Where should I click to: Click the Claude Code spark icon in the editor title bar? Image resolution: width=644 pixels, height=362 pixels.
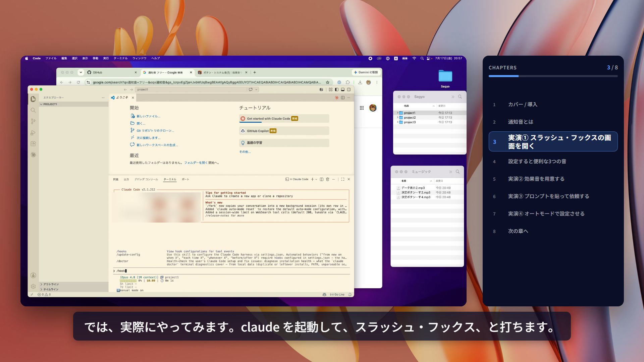tap(336, 98)
